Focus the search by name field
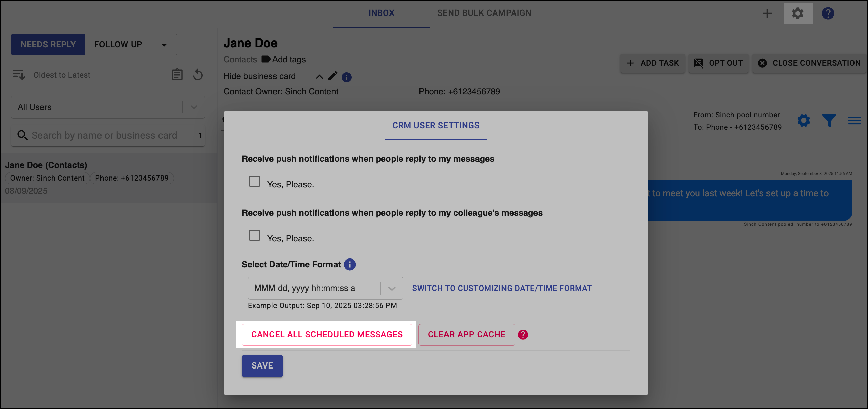 (108, 135)
